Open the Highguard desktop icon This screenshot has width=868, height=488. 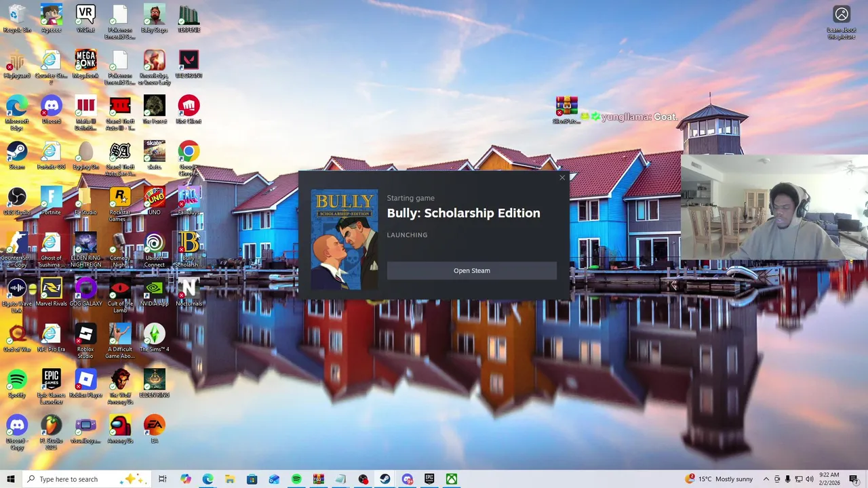(17, 64)
